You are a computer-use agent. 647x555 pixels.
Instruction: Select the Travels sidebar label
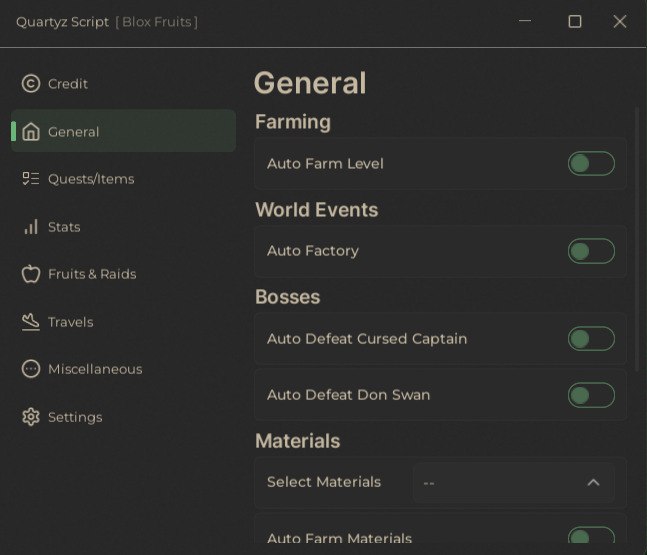[x=70, y=322]
